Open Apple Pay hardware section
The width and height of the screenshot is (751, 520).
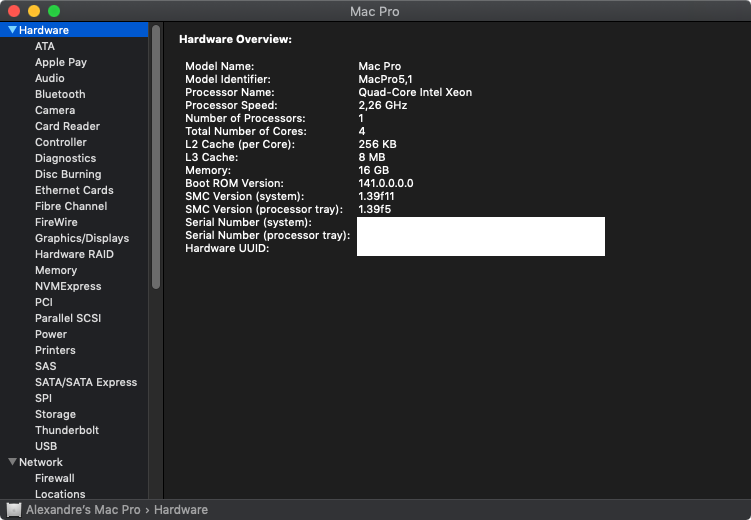click(x=60, y=62)
